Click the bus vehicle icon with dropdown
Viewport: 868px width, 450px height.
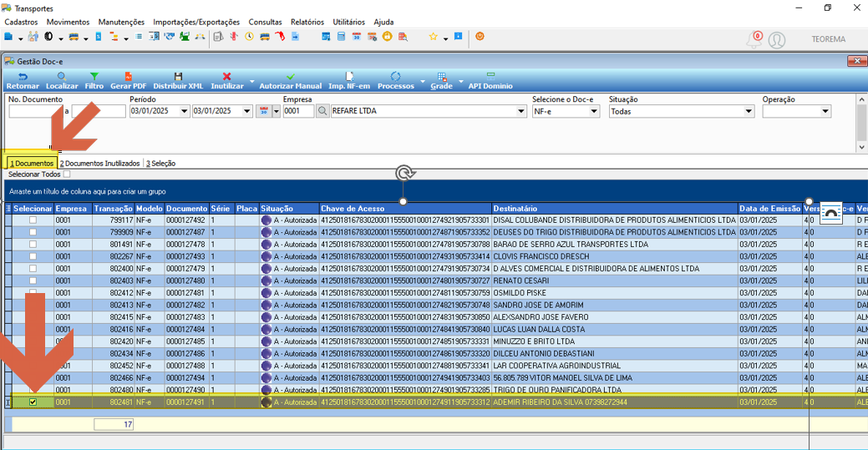(x=74, y=37)
